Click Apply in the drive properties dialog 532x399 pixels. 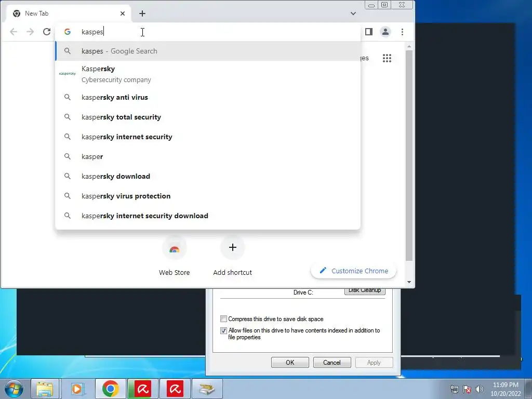[374, 362]
